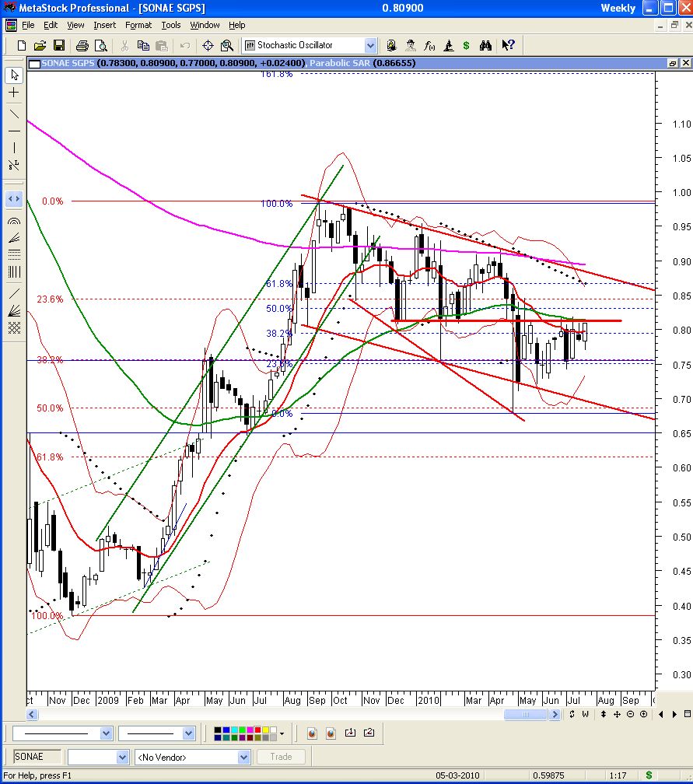Open the Window menu
This screenshot has width=693, height=784.
(x=205, y=25)
